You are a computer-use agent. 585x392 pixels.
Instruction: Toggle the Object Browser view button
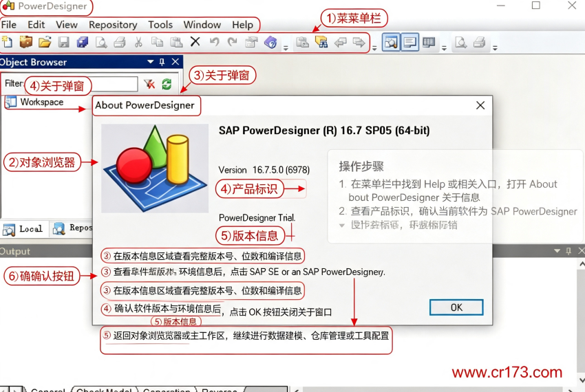click(391, 42)
